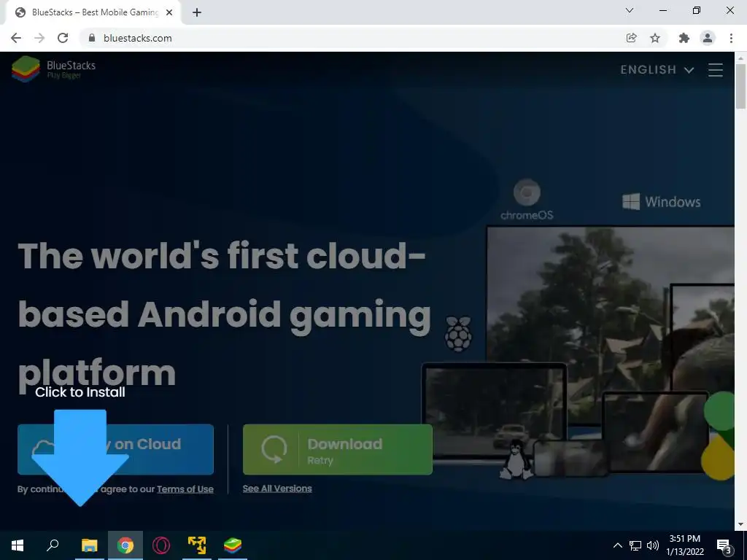747x560 pixels.
Task: Expand the ENGLISH language dropdown
Action: point(657,70)
